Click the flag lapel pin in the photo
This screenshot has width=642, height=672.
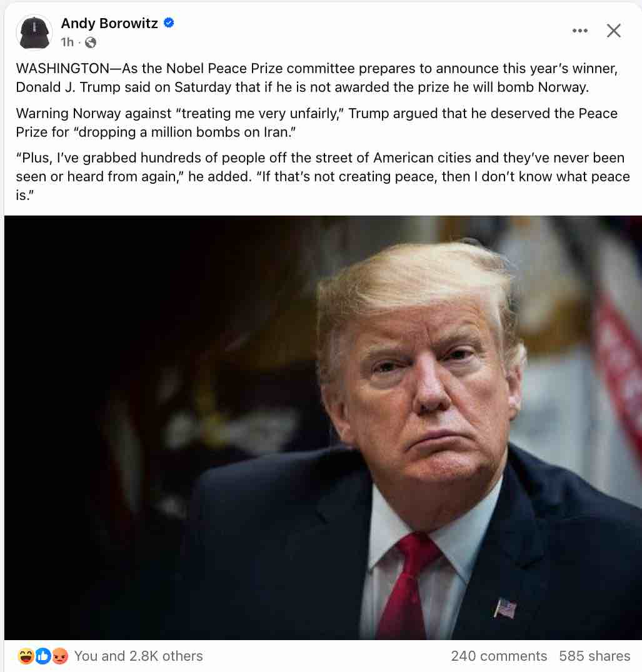tap(505, 609)
